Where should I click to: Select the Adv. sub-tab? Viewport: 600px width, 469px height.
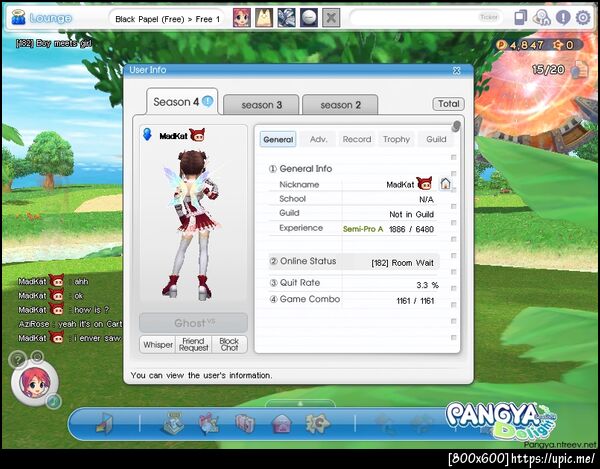(x=318, y=139)
